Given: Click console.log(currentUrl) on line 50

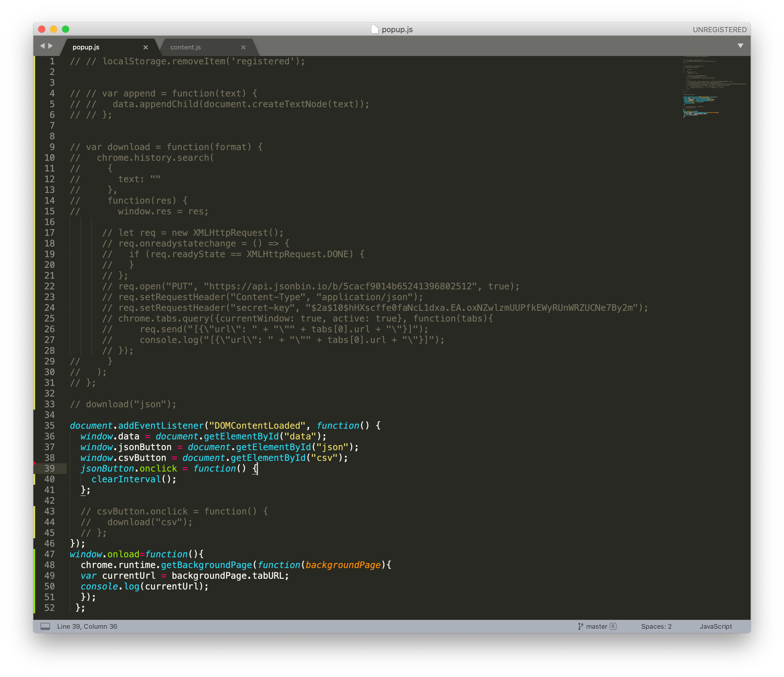Looking at the screenshot, I should click(x=144, y=586).
